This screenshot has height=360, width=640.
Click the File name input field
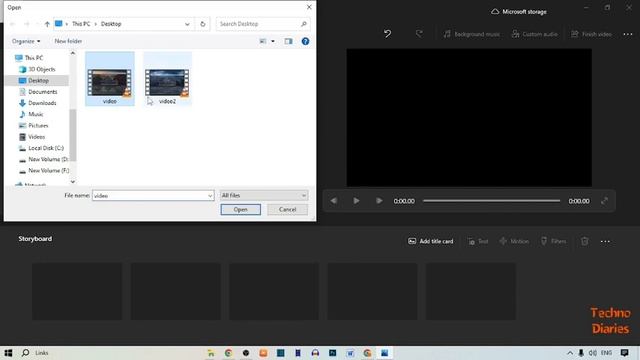click(149, 196)
